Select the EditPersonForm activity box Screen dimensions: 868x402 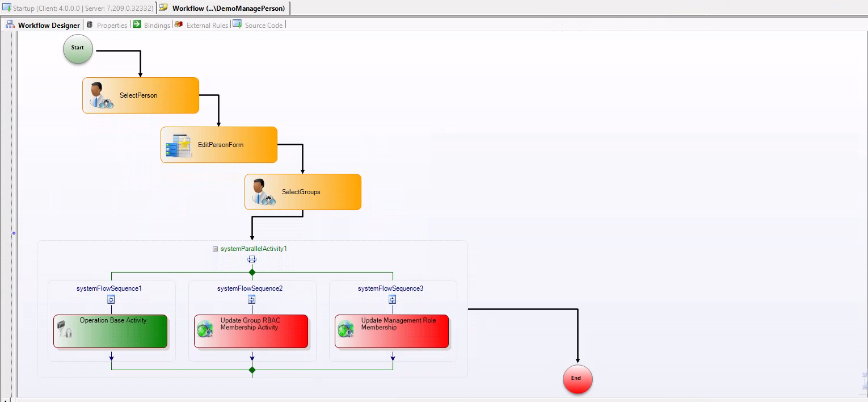click(219, 145)
